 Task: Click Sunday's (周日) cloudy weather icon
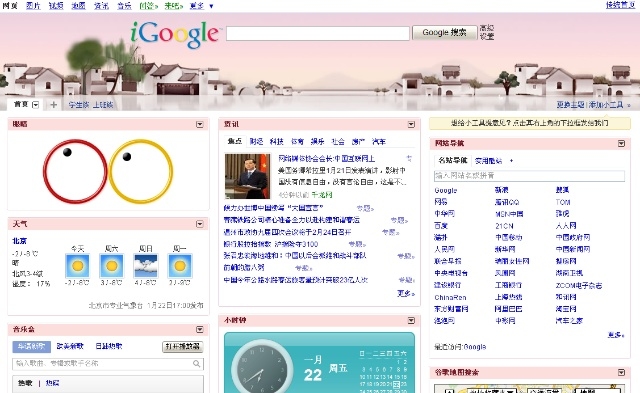point(146,266)
